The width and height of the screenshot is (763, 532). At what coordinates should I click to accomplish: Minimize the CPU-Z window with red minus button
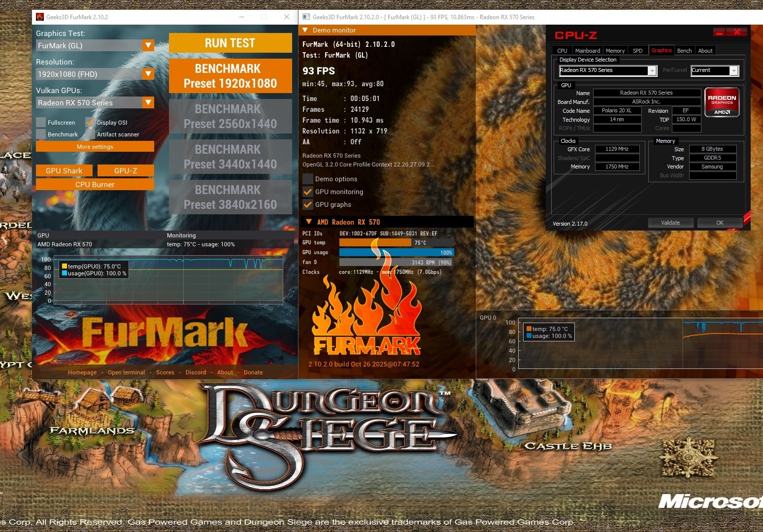coord(720,33)
